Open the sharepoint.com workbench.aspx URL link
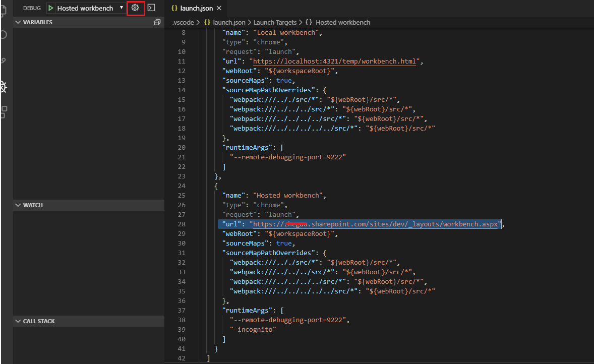Screen dimensions: 594x364 (x=375, y=224)
